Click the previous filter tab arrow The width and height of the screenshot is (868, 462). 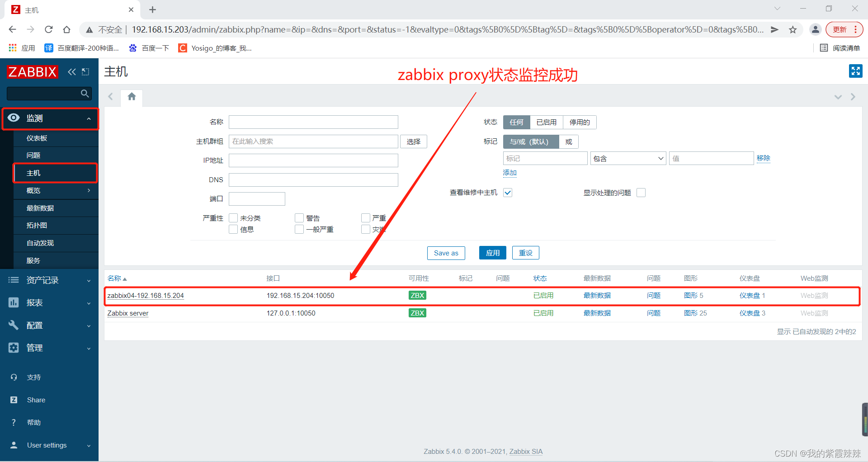[x=111, y=97]
